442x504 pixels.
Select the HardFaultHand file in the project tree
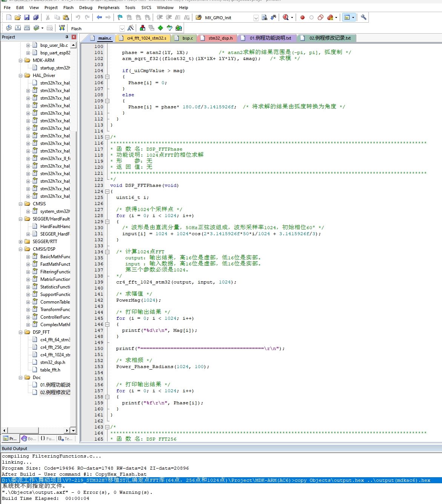(55, 227)
